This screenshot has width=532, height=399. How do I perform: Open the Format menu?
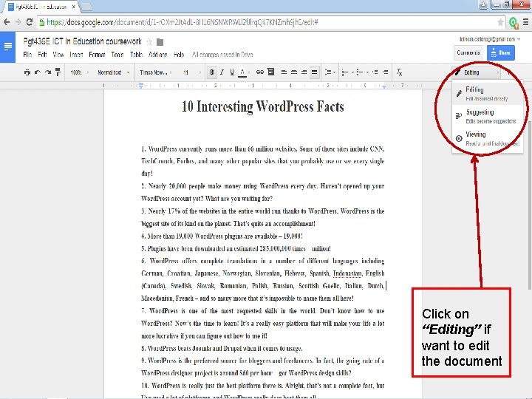(97, 54)
